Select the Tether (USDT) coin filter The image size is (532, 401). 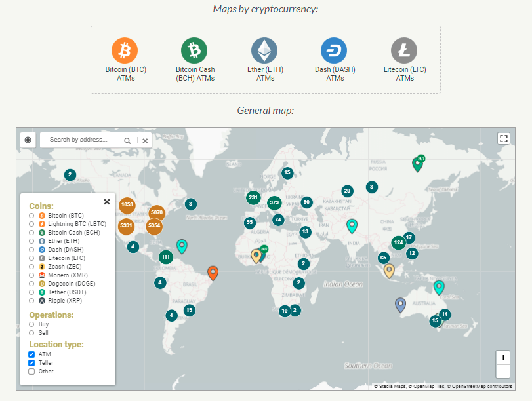(31, 292)
